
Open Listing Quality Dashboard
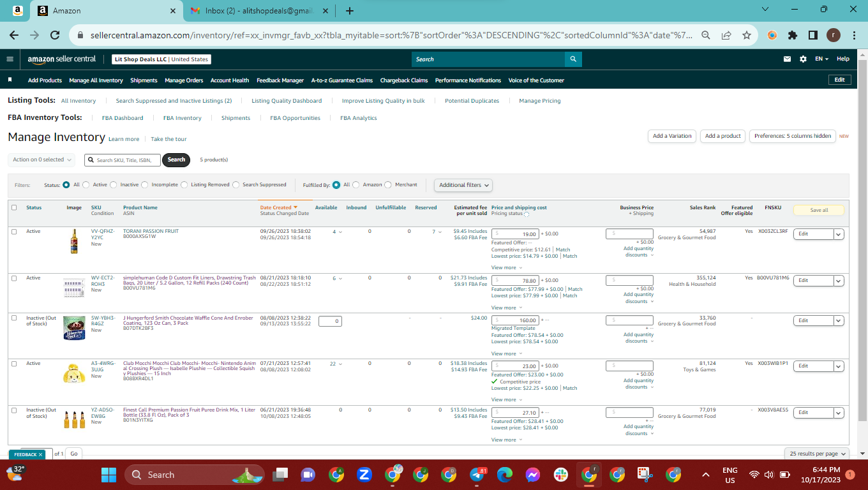coord(287,101)
